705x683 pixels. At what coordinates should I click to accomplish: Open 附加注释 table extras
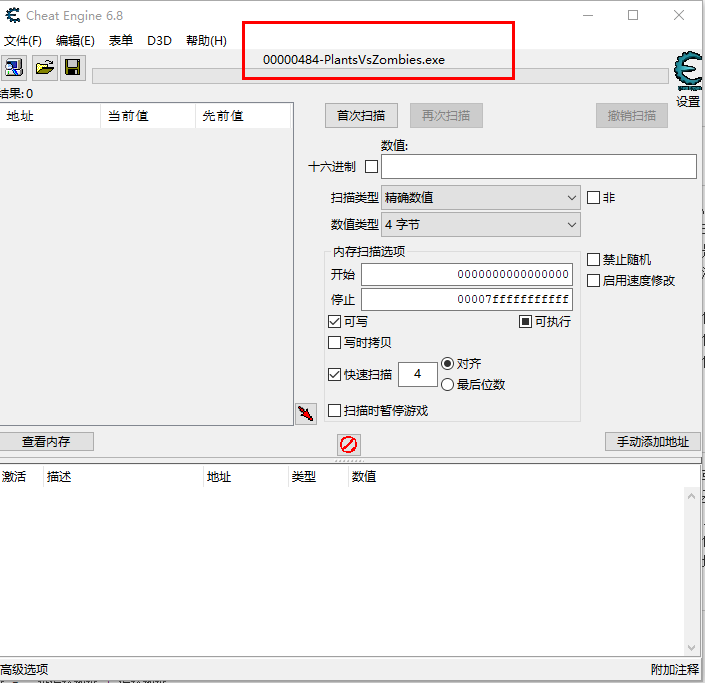coord(675,669)
